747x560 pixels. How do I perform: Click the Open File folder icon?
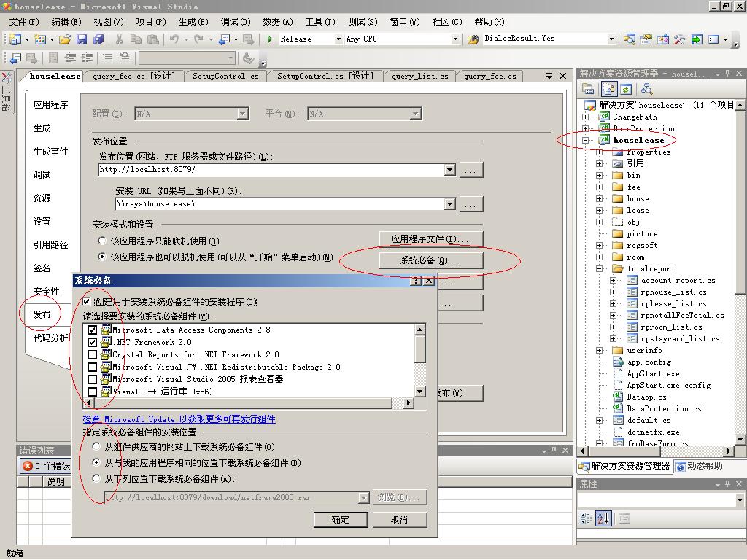point(65,39)
